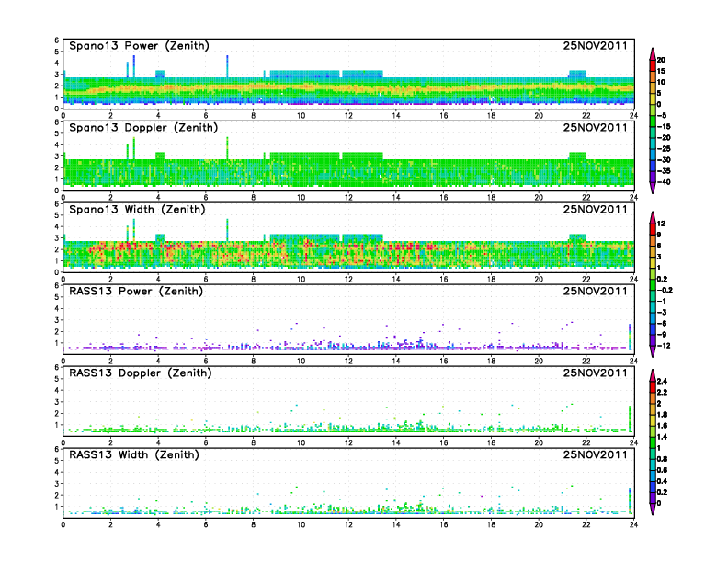
Task: Click the 25NOV2011 date in RASS13 Width panel
Action: (596, 454)
